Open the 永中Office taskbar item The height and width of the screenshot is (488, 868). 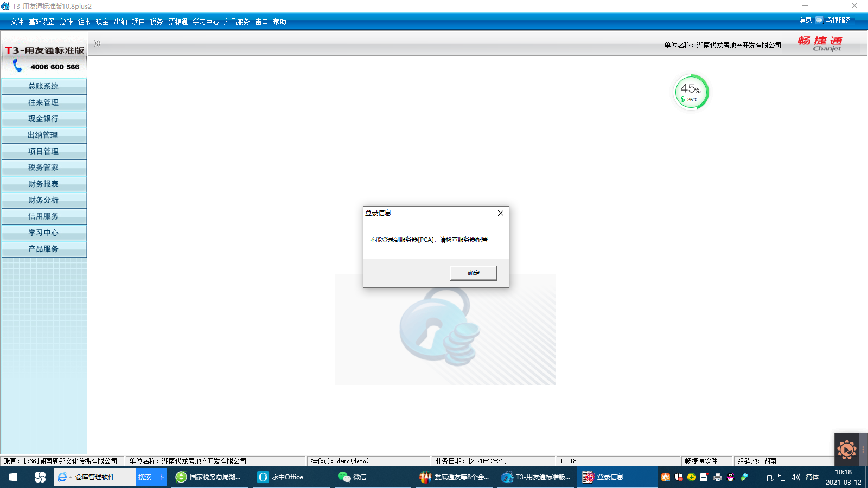(291, 477)
